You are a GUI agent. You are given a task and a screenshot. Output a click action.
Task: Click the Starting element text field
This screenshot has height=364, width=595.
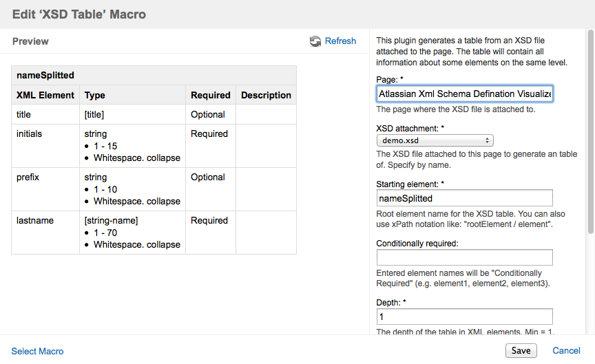tap(465, 198)
